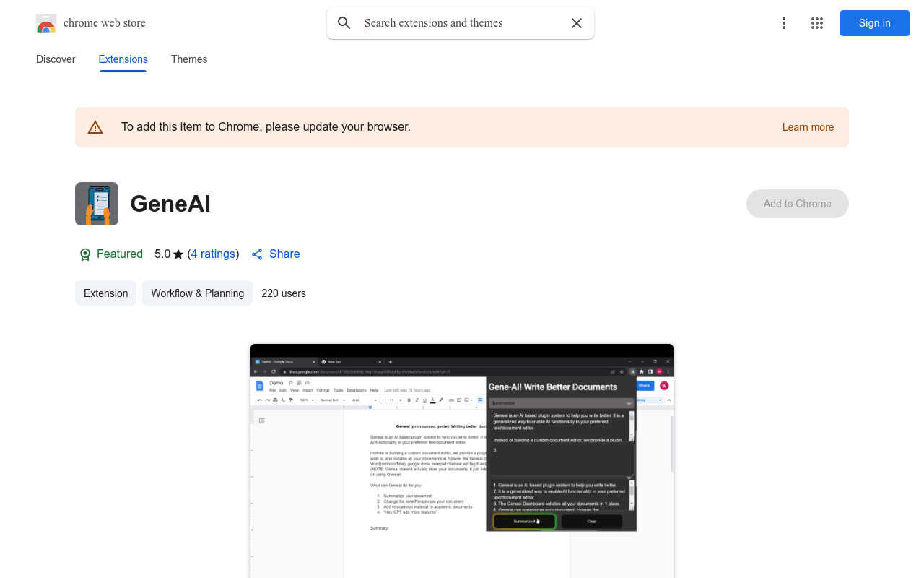This screenshot has height=578, width=924.
Task: Click the Sign in button
Action: click(875, 23)
